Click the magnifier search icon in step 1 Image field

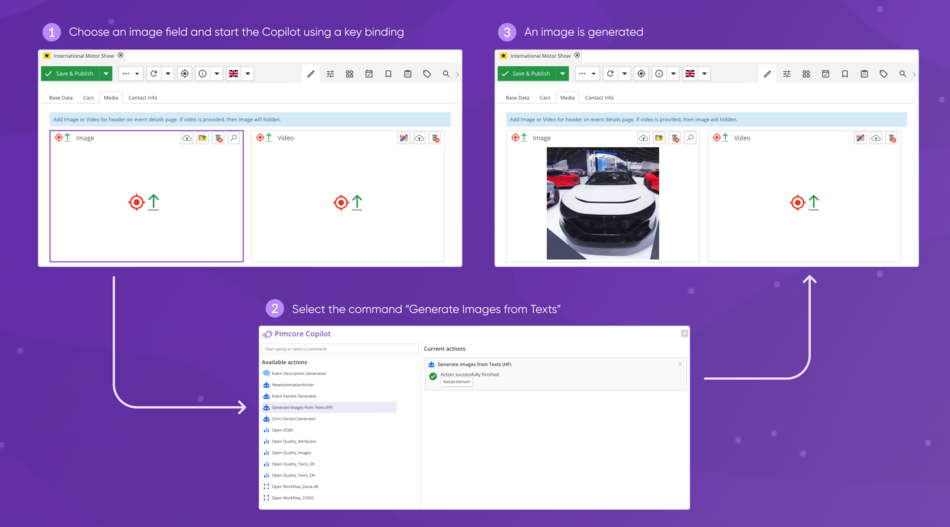(233, 138)
